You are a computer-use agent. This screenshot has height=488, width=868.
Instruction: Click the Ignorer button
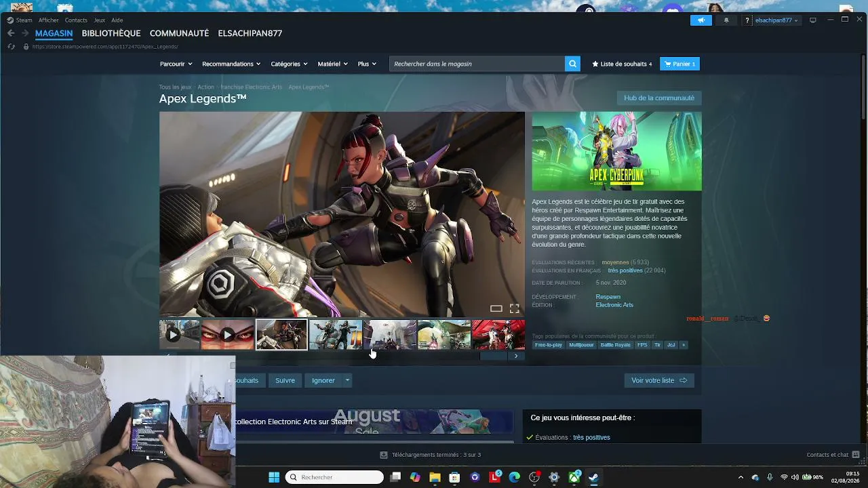click(323, 380)
